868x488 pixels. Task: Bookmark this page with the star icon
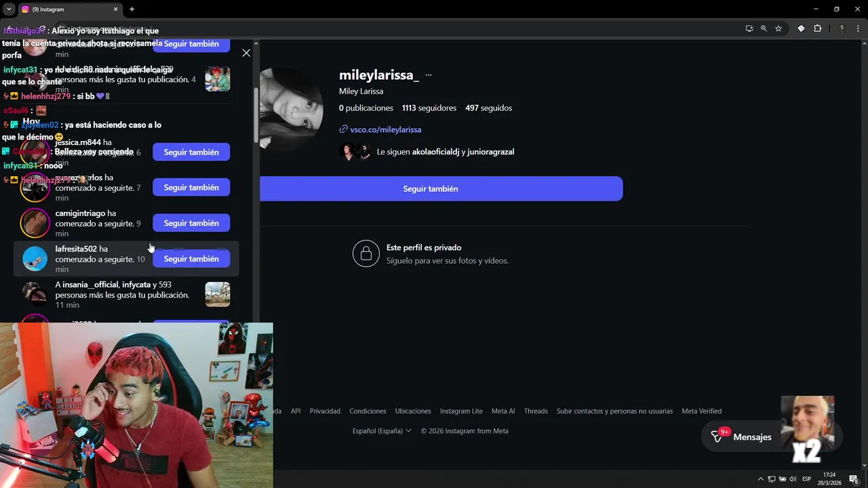click(x=778, y=28)
